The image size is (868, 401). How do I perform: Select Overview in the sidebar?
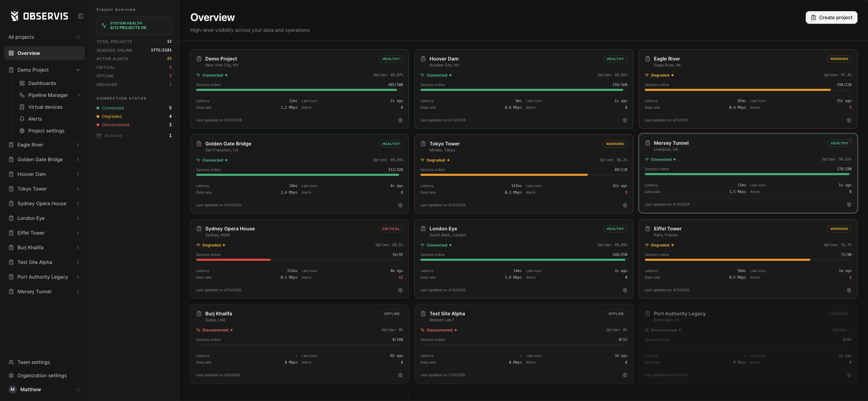point(44,53)
